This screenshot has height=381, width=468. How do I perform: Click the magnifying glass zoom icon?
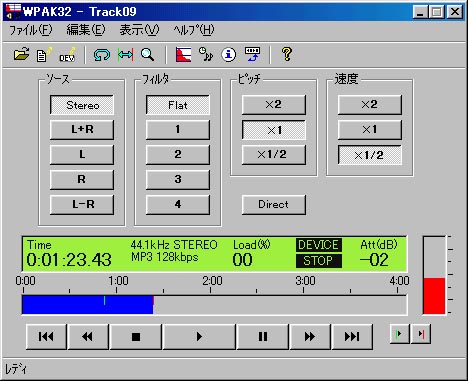pos(147,54)
